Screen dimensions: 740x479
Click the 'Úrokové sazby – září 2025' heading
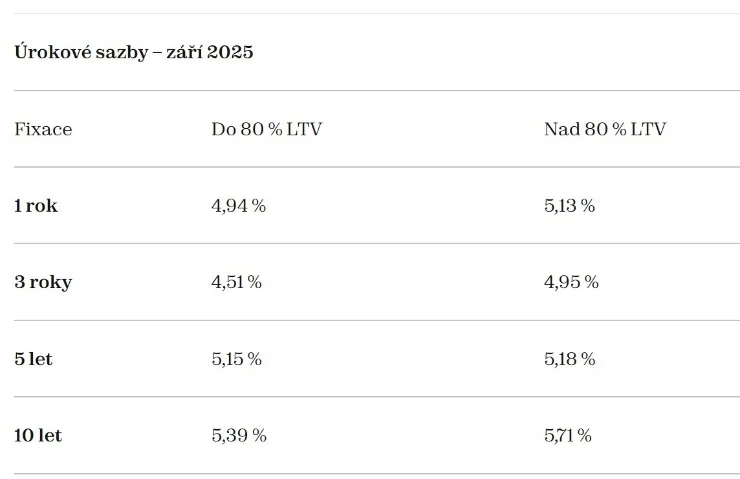134,52
